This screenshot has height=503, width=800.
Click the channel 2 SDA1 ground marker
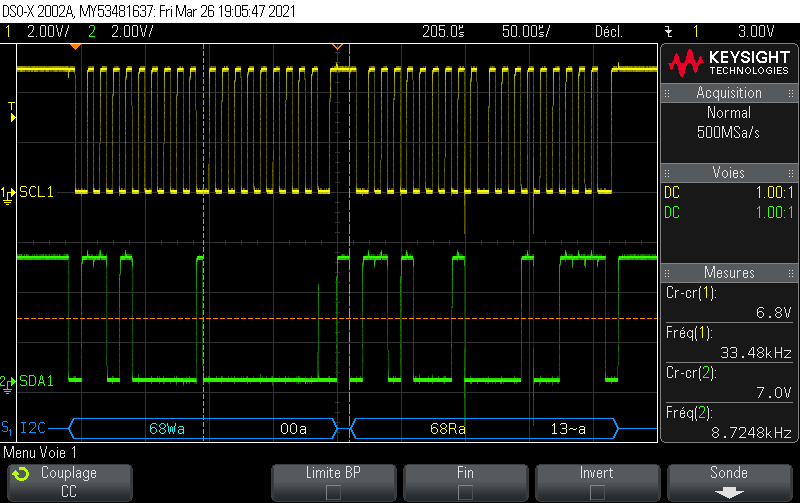click(10, 381)
